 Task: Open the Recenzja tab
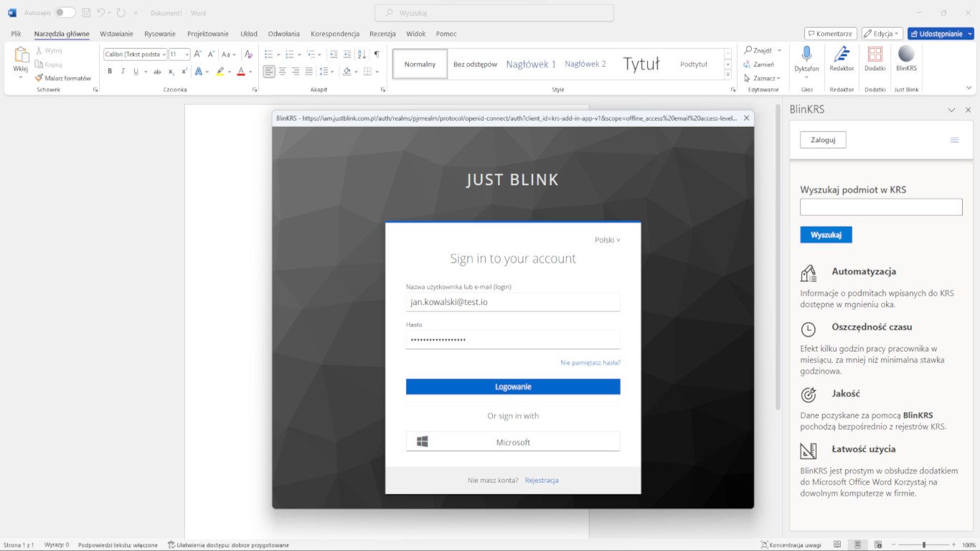coord(382,34)
